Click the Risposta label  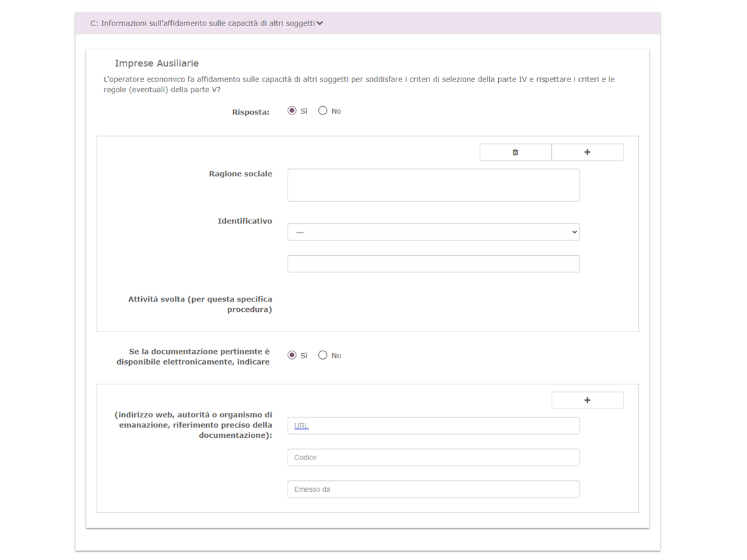click(x=251, y=112)
